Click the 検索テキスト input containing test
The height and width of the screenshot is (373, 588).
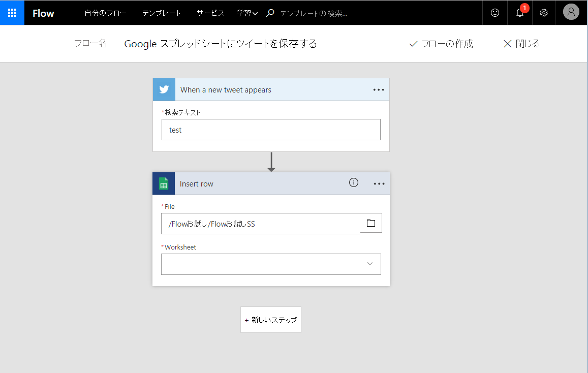tap(271, 130)
